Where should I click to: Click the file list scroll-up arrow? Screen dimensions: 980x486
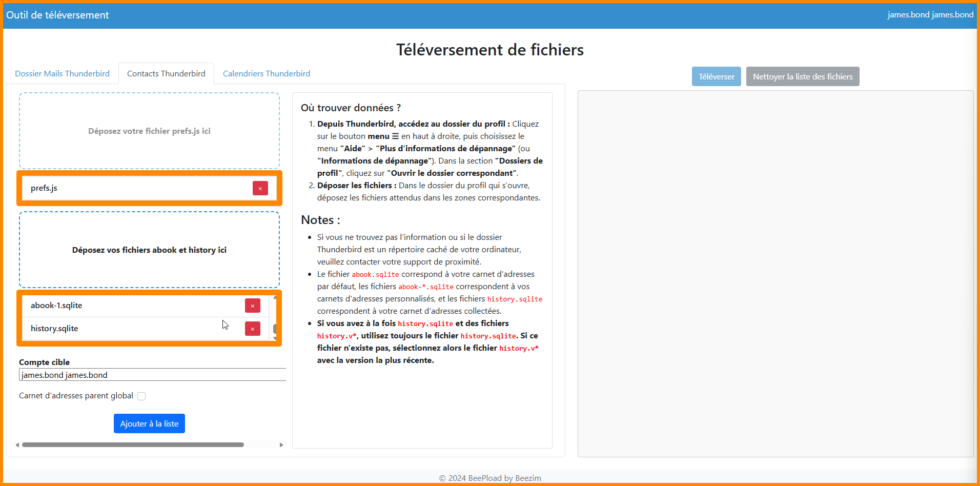coord(275,297)
